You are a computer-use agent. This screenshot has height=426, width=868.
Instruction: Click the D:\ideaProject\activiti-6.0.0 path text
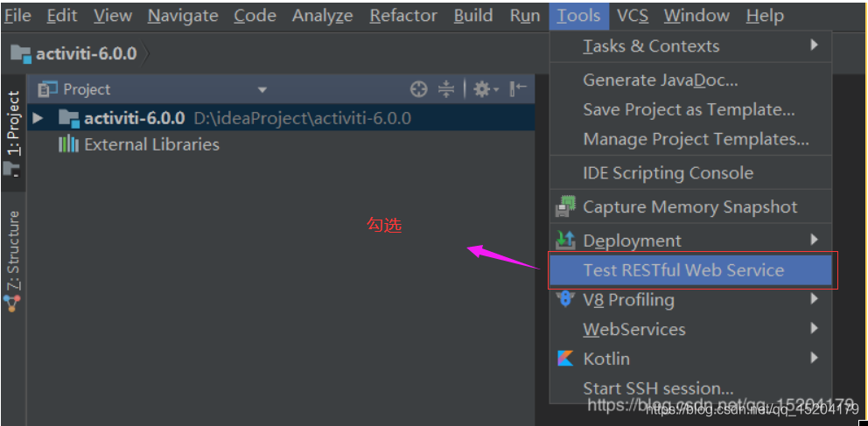click(303, 118)
